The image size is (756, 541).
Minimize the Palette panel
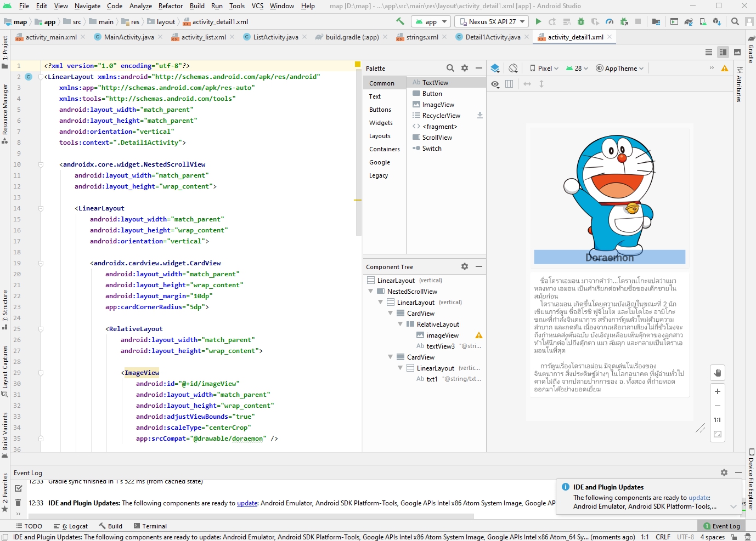pyautogui.click(x=479, y=68)
